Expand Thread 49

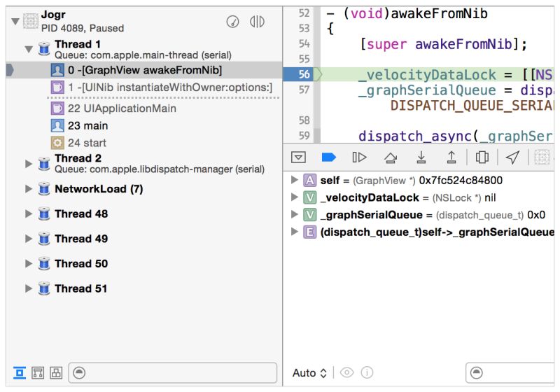tap(29, 239)
